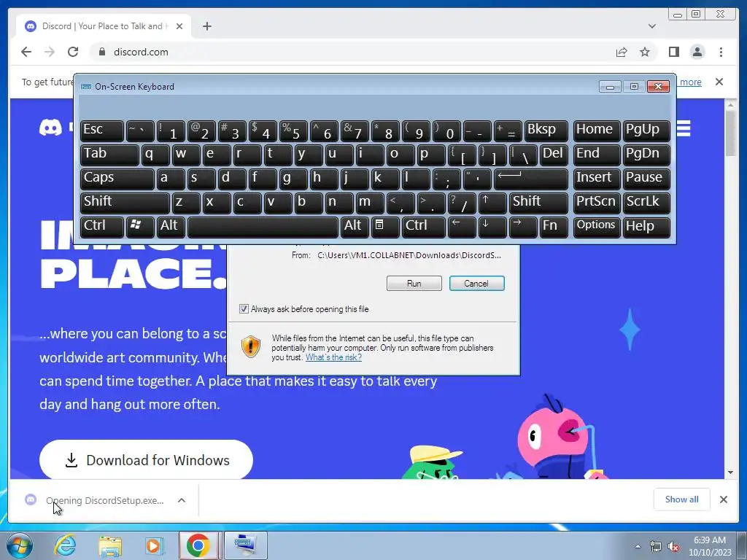The width and height of the screenshot is (747, 560).
Task: Toggle the Fn key on On-Screen Keyboard
Action: tap(554, 227)
